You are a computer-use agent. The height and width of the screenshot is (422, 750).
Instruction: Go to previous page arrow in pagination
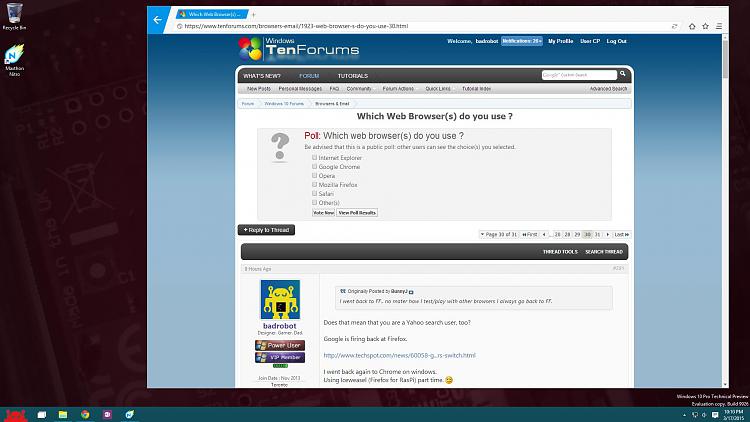point(544,234)
